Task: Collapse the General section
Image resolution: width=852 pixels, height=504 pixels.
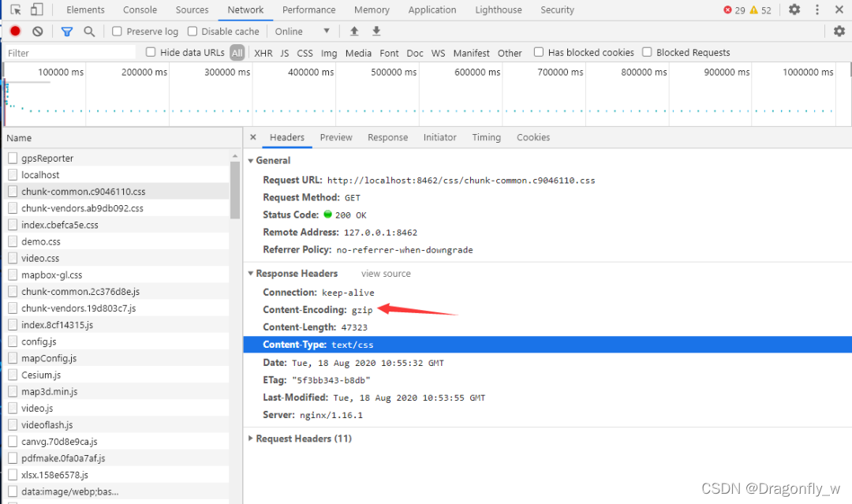Action: [x=251, y=161]
